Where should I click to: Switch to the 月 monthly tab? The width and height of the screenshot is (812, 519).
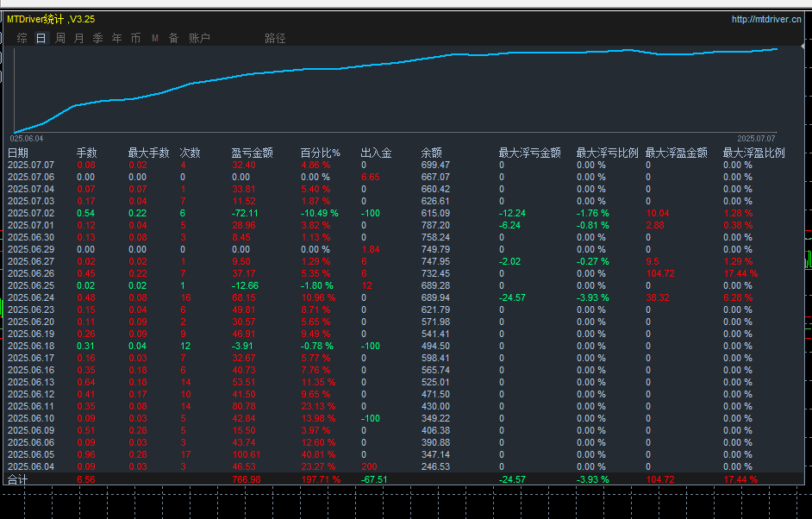[x=78, y=38]
